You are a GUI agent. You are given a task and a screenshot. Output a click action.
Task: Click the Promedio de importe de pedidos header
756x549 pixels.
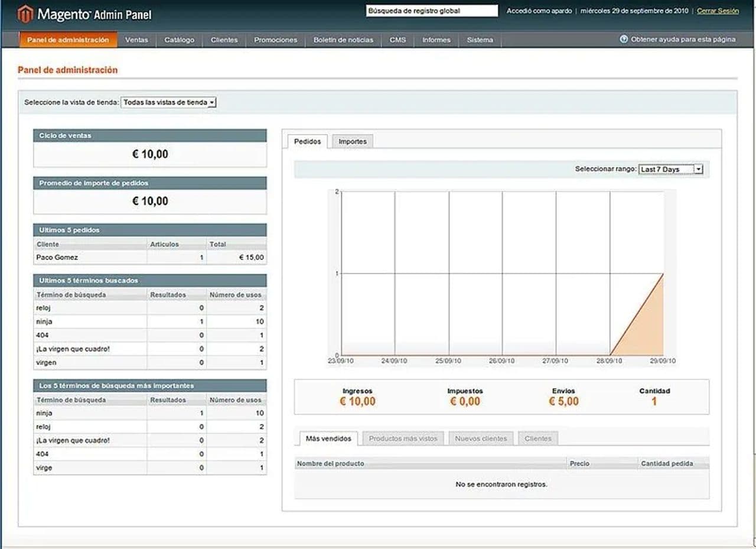click(149, 183)
